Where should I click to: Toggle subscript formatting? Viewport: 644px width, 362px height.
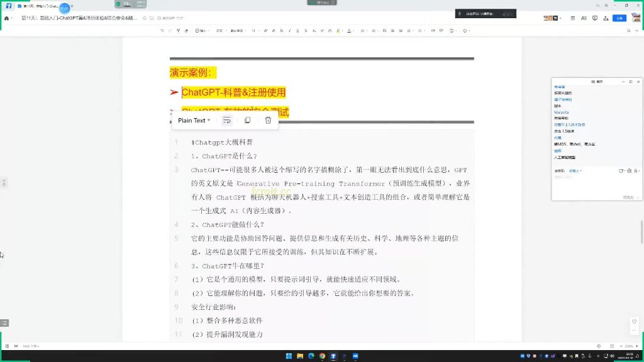tap(314, 31)
